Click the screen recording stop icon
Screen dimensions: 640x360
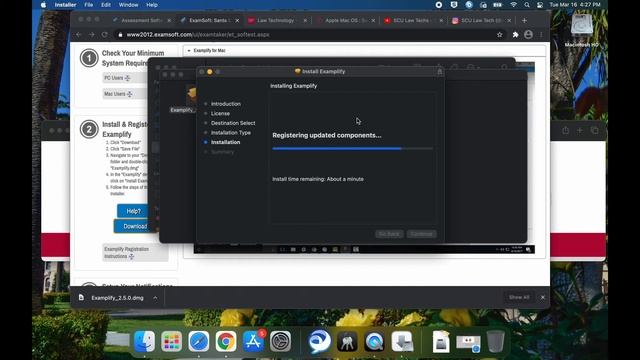coord(439,5)
